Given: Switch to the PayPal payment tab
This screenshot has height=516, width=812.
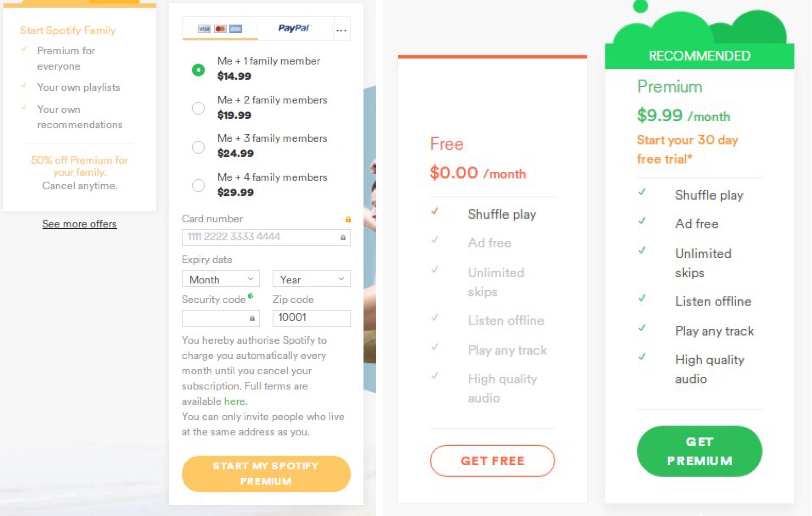Looking at the screenshot, I should [294, 28].
